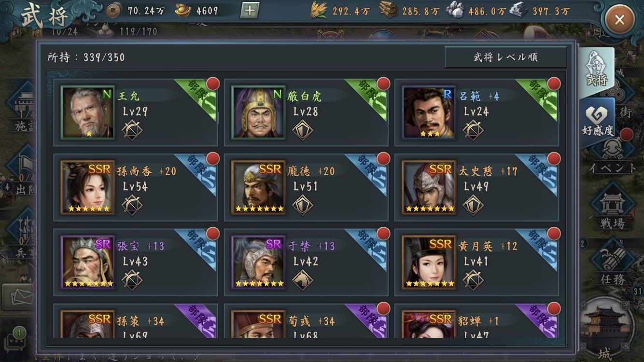
Task: Close the 武将 screen with the X button
Action: pos(619,19)
